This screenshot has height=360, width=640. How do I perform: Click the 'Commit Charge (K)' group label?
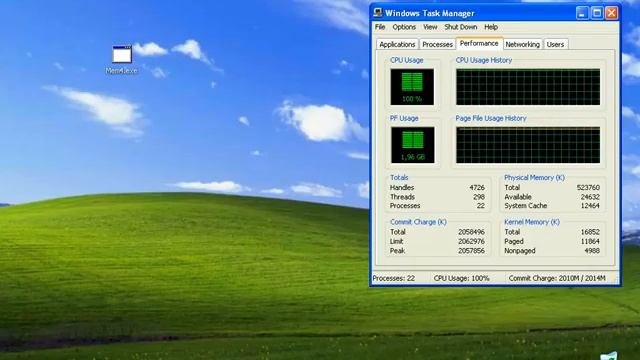418,222
